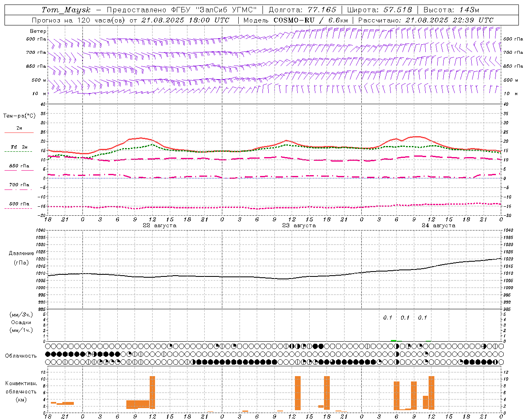
Task: Click the Ветер panel label
Action: point(38,31)
